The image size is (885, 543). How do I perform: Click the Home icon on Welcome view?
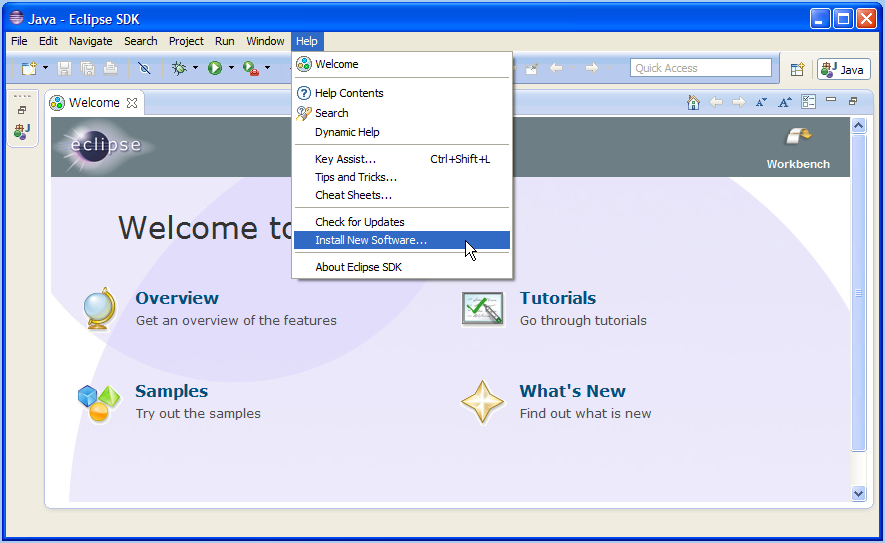tap(693, 102)
